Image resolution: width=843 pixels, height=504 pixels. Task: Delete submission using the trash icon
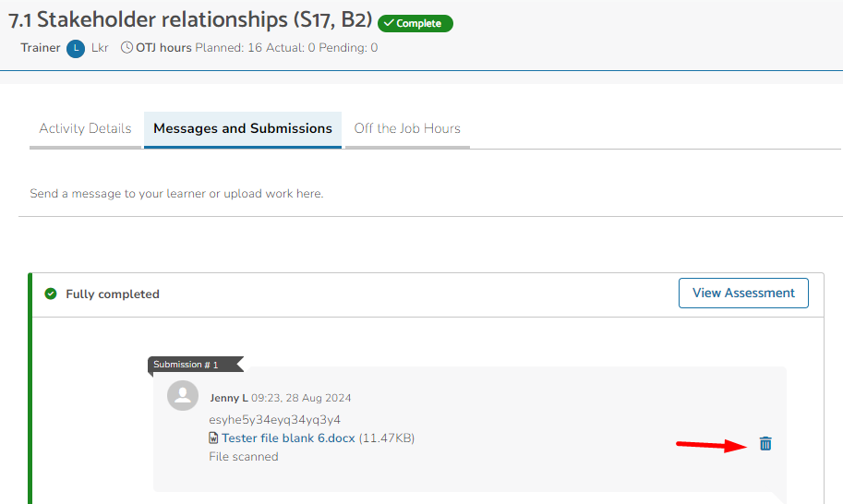coord(765,443)
